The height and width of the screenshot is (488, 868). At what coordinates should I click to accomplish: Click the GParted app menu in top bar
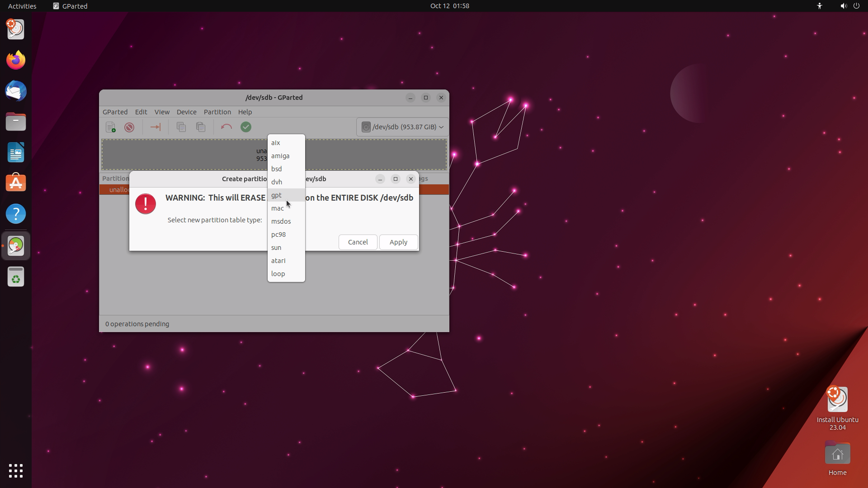tap(70, 6)
